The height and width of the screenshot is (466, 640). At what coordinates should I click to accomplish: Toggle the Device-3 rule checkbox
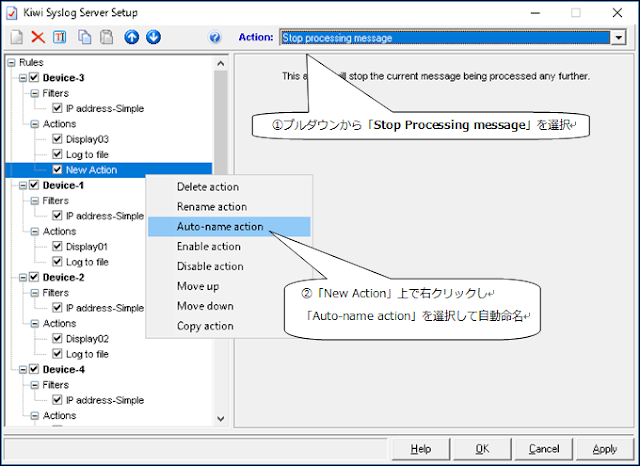pyautogui.click(x=34, y=78)
